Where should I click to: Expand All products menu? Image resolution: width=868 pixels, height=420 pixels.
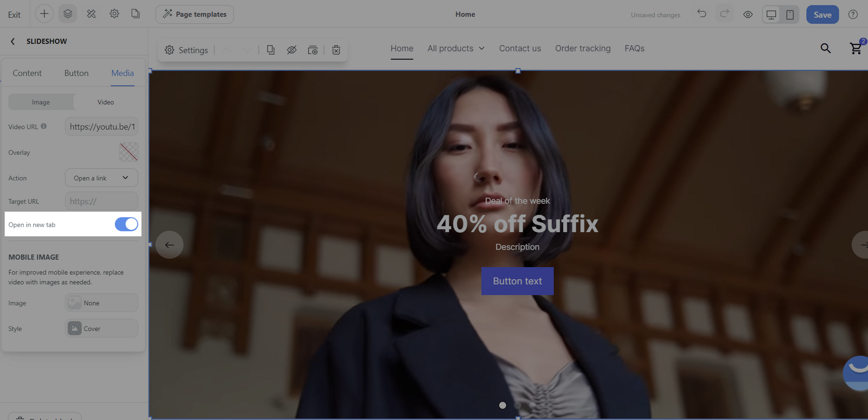(x=456, y=48)
